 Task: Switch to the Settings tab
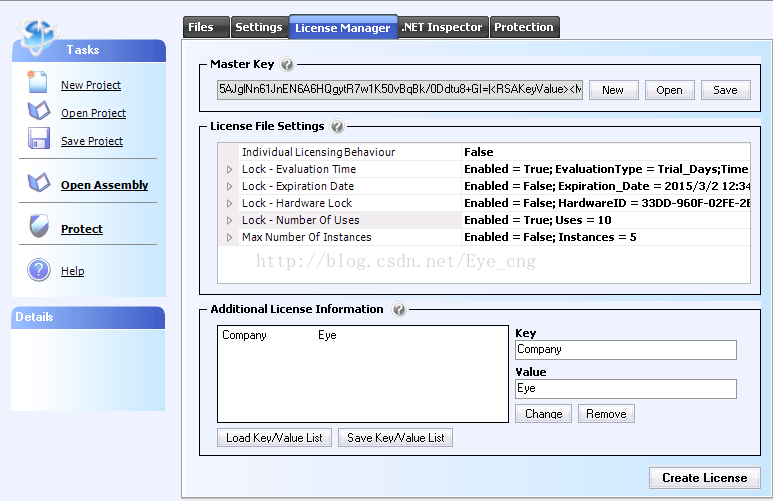[x=259, y=27]
